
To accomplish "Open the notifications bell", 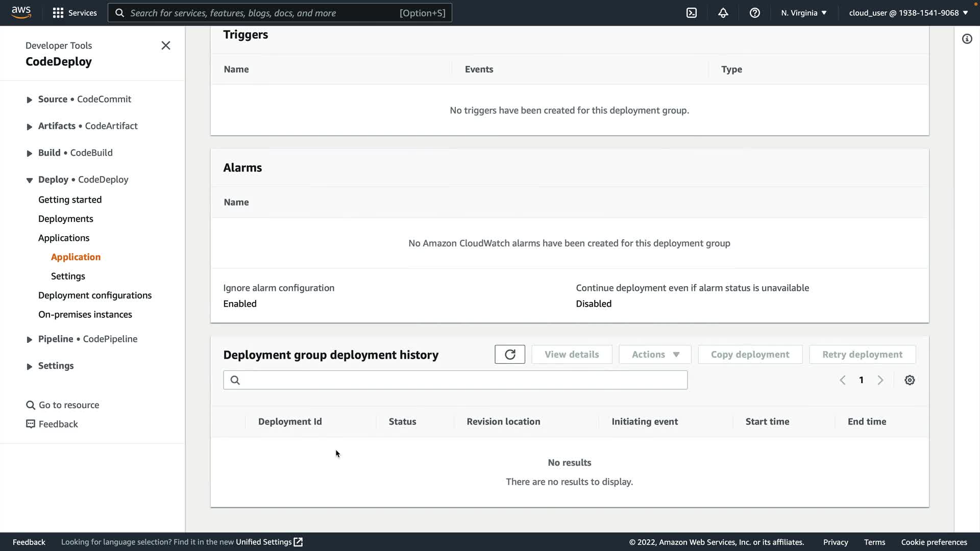I will pyautogui.click(x=723, y=13).
